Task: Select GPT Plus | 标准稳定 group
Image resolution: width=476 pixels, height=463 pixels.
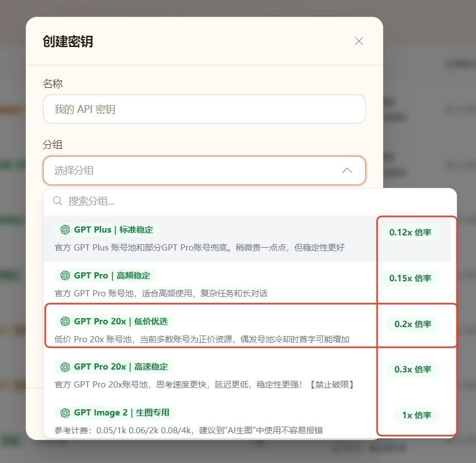Action: click(x=247, y=238)
